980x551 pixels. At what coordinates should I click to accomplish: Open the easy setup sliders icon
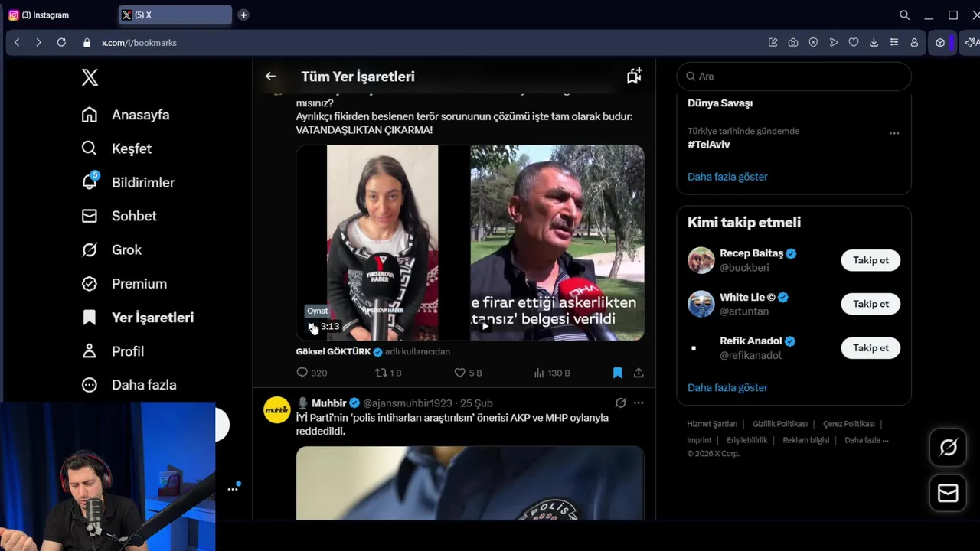tap(893, 43)
